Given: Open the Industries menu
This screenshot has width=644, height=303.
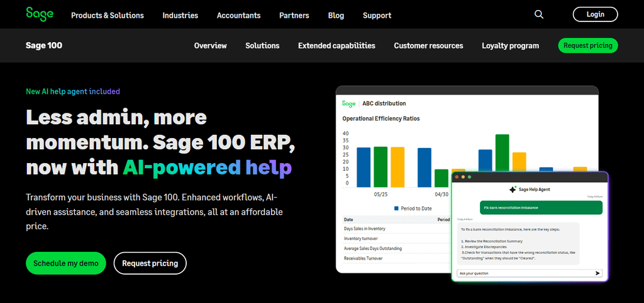Looking at the screenshot, I should point(180,15).
